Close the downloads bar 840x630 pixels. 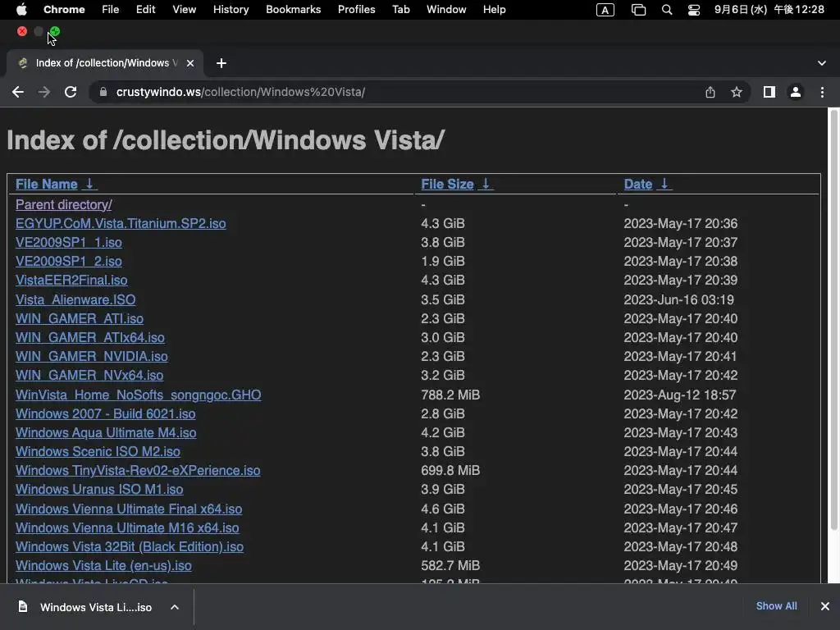pyautogui.click(x=824, y=606)
